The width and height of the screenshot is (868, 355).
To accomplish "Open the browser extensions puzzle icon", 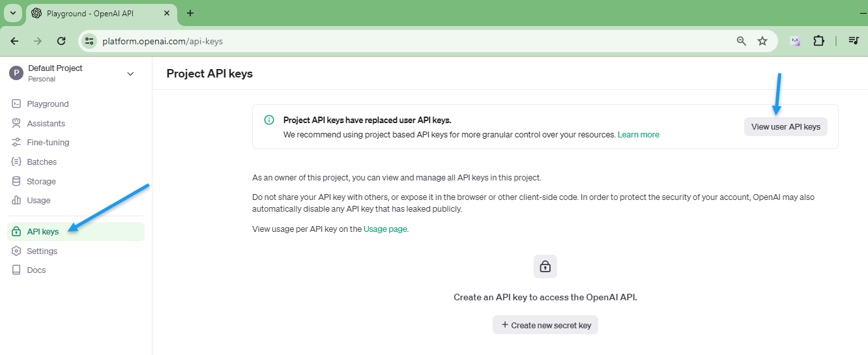I will coord(818,41).
